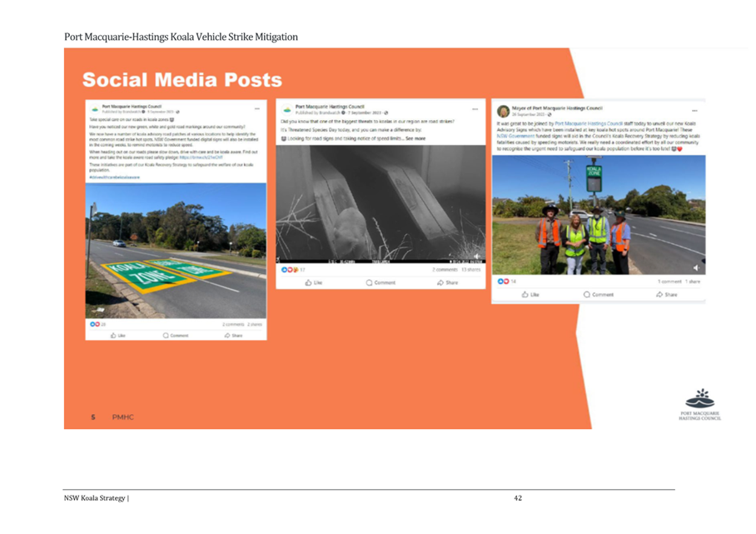Click the 'NSW Koala Strategy' footer text
Viewport: 756px width, 534px height.
pyautogui.click(x=95, y=498)
